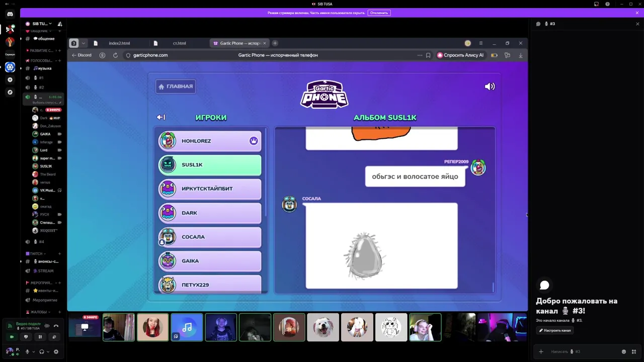Select player HOHLOREZ in the players list
Viewport: 644px width, 362px height.
210,141
